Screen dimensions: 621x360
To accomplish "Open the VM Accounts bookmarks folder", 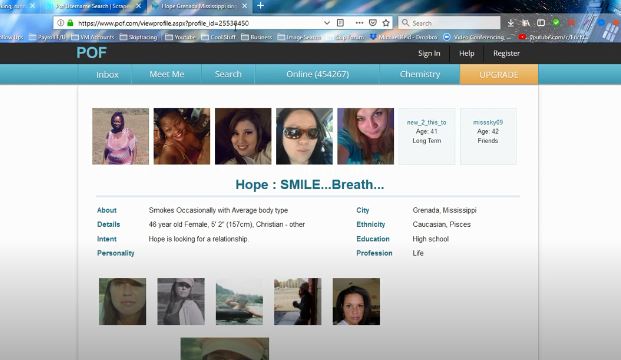I will (93, 37).
